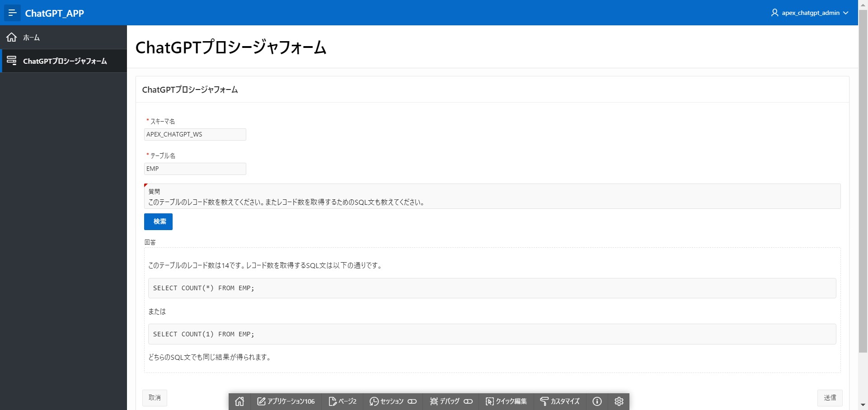Click the 回答 label
This screenshot has width=868, height=410.
point(150,242)
